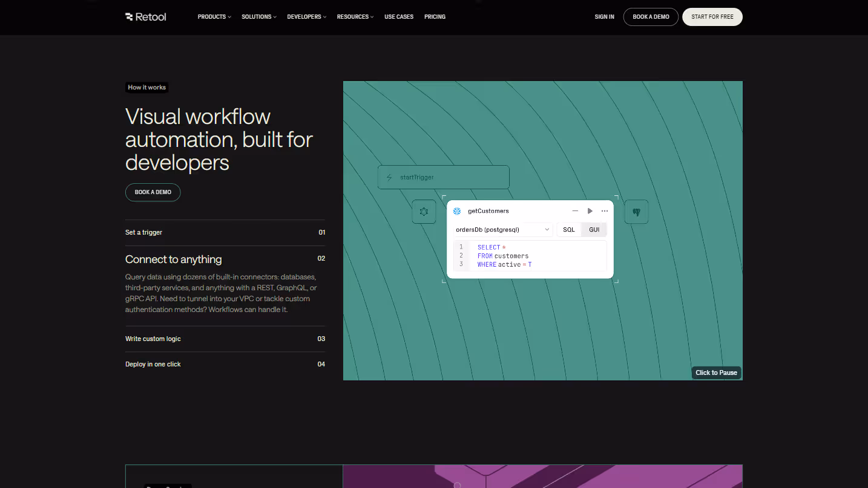Switch query mode to SQL
The height and width of the screenshot is (488, 868).
pos(569,230)
